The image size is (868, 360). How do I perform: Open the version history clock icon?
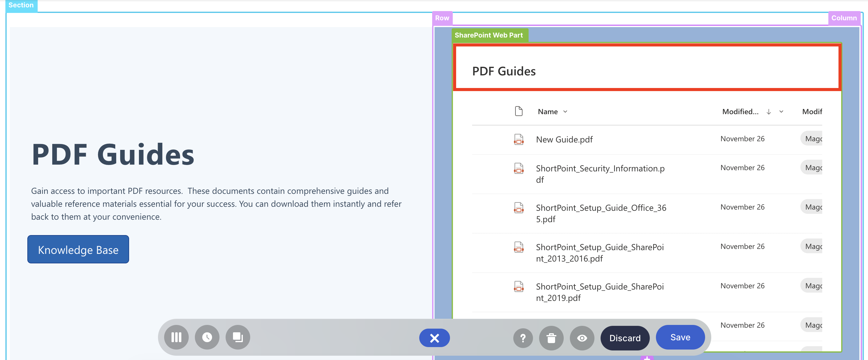pos(207,337)
